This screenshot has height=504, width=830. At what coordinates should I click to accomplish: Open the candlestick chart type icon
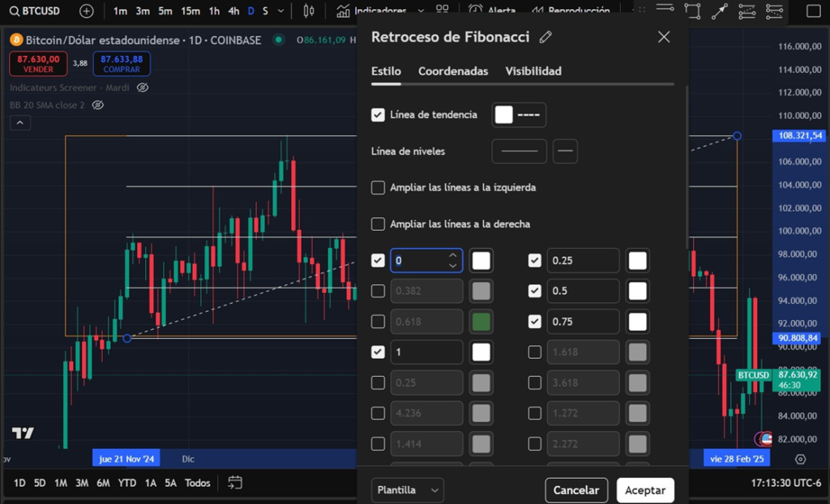click(x=309, y=11)
